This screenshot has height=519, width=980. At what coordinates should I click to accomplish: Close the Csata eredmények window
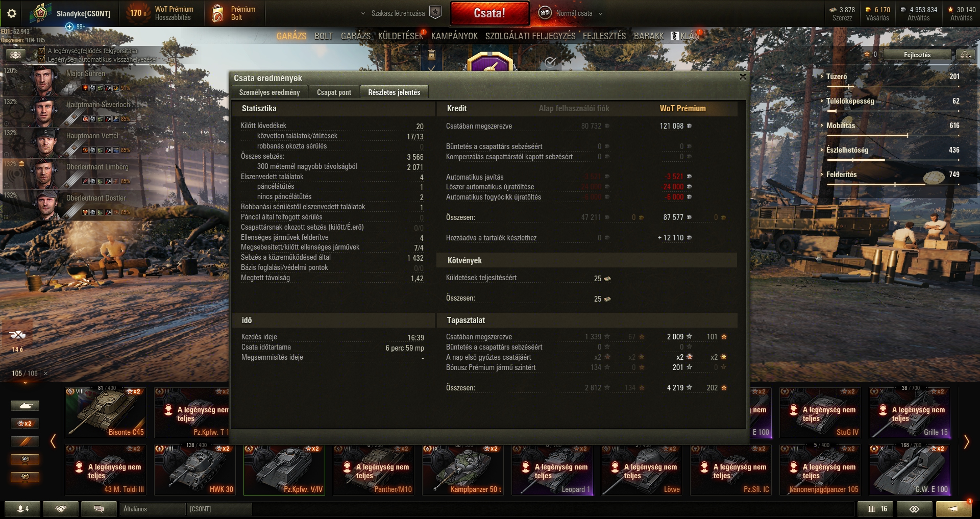click(x=743, y=77)
